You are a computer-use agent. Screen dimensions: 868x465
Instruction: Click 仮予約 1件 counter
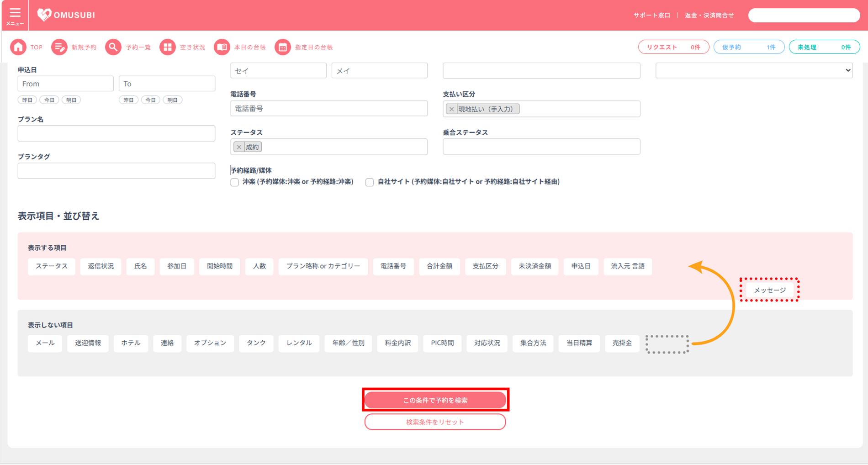click(x=749, y=47)
